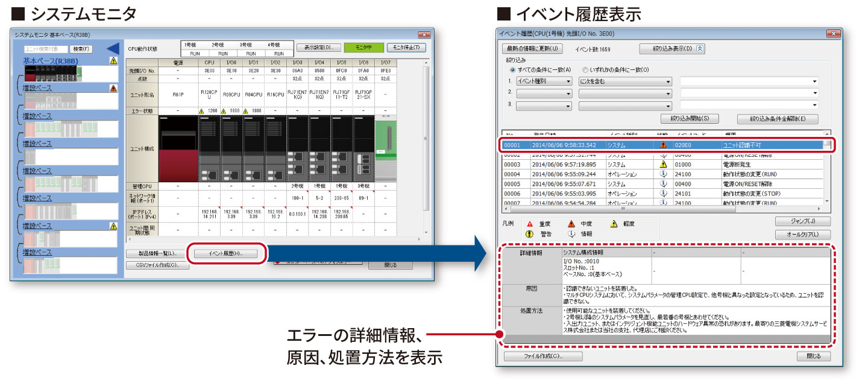Select the すべての条件に一致(A) radio button
The image size is (868, 386).
(x=513, y=70)
